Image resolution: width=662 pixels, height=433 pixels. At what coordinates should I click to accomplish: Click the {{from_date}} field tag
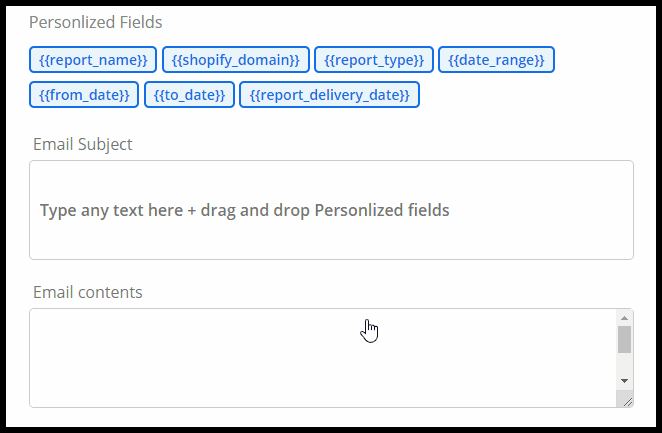[84, 94]
